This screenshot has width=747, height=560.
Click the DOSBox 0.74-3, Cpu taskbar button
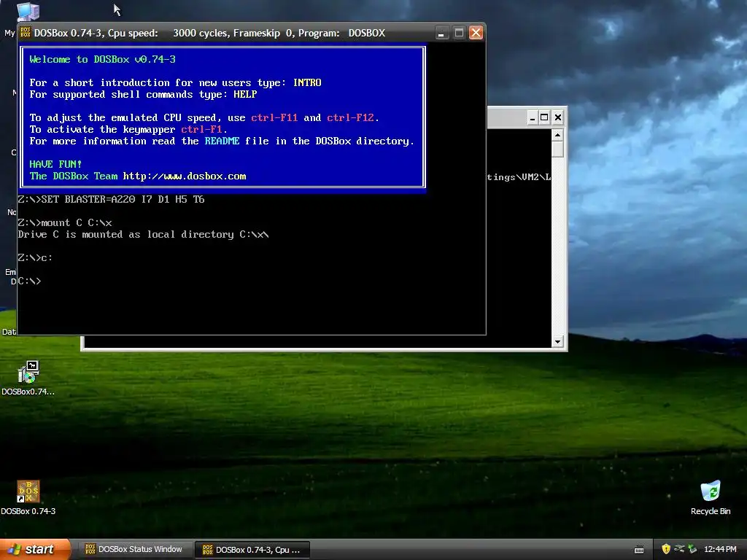pyautogui.click(x=252, y=550)
